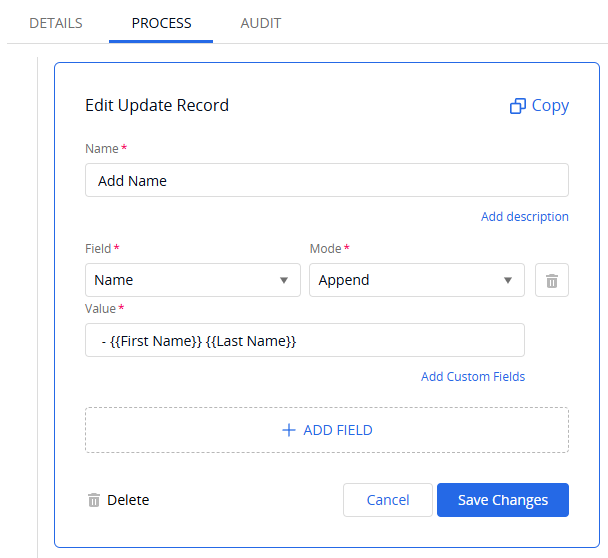Open the Field dropdown showing Name
608x558 pixels.
193,280
